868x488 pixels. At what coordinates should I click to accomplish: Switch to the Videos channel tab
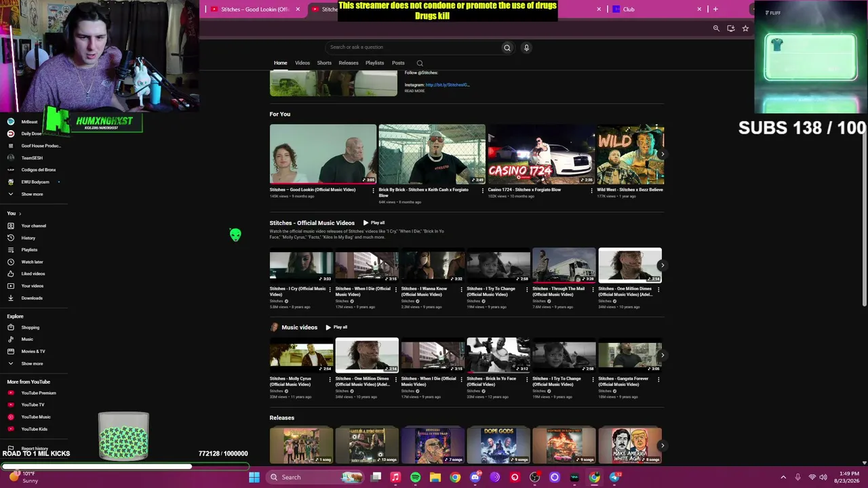click(x=302, y=63)
